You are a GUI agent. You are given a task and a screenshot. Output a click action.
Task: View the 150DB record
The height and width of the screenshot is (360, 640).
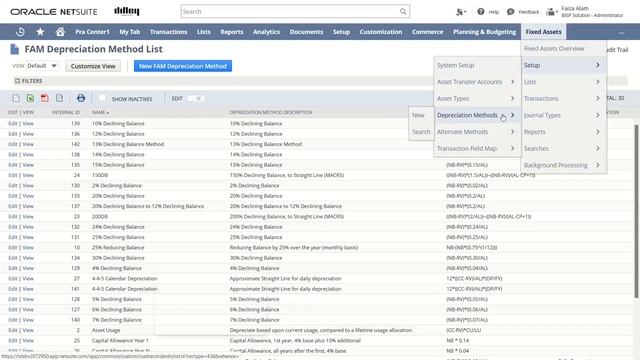pos(28,175)
